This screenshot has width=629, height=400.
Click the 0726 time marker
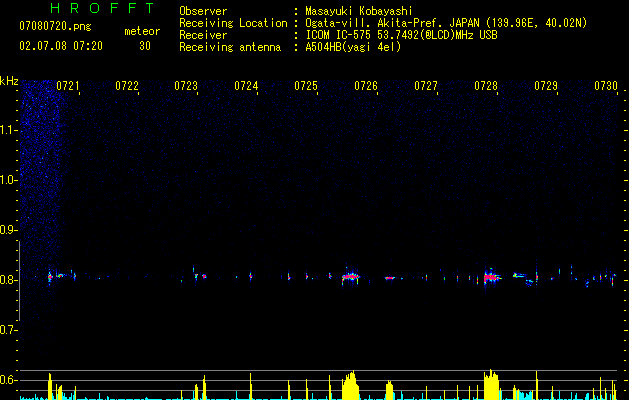(366, 86)
